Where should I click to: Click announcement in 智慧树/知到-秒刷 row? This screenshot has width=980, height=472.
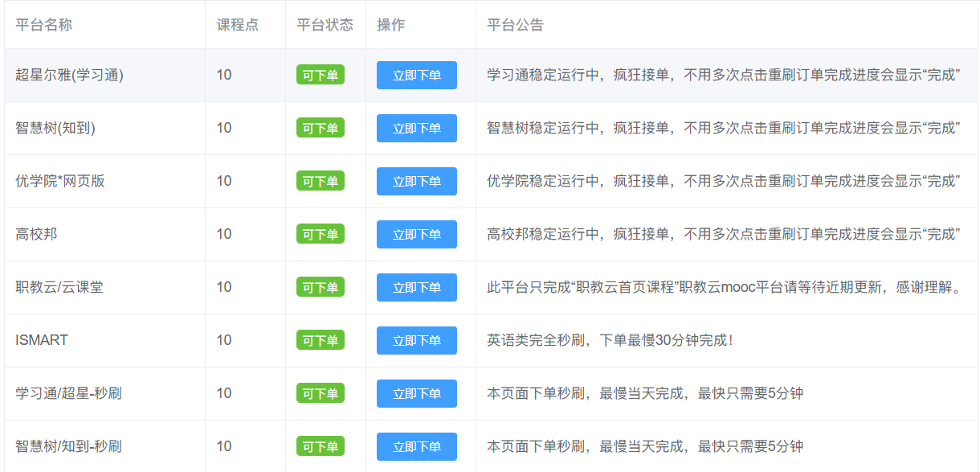coord(645,446)
